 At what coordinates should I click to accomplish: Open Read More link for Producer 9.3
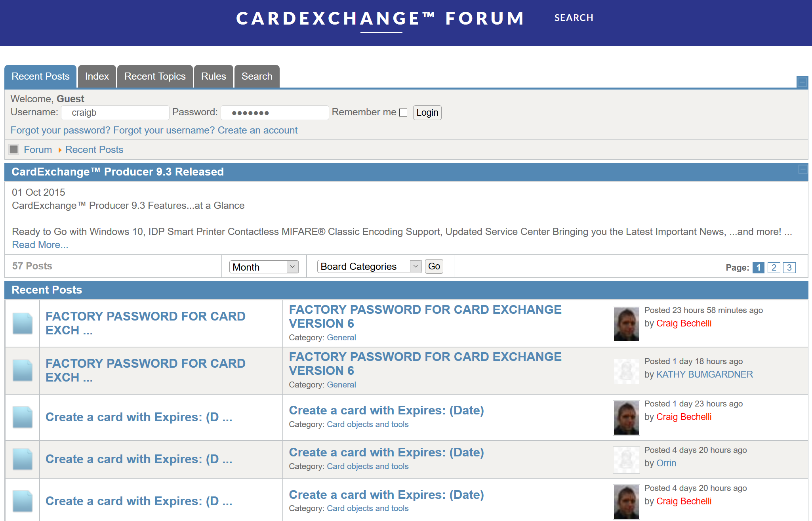(x=40, y=244)
